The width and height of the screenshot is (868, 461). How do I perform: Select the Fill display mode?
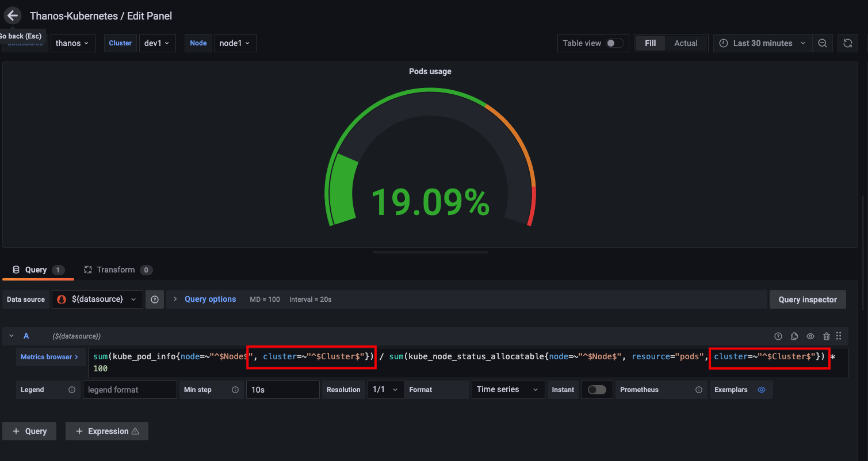651,43
